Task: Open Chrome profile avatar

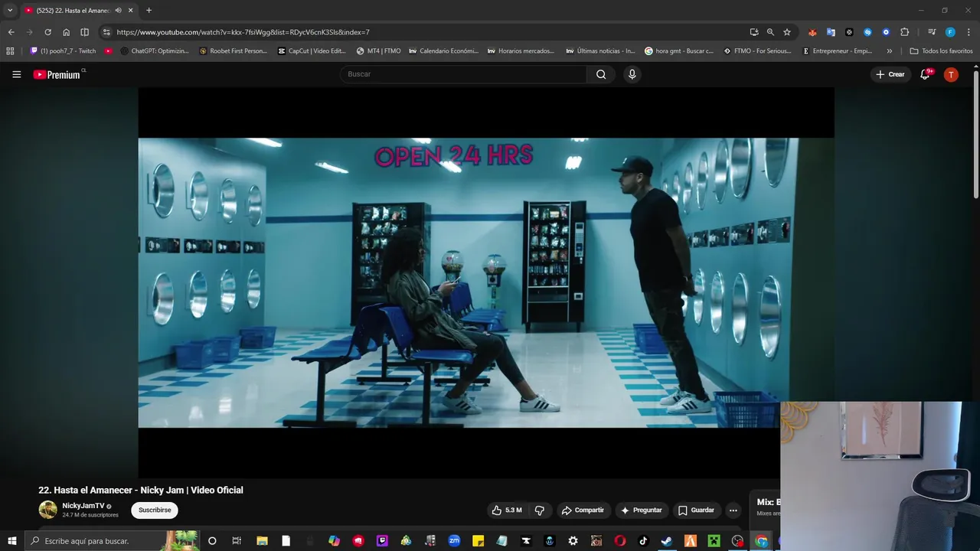Action: (950, 32)
